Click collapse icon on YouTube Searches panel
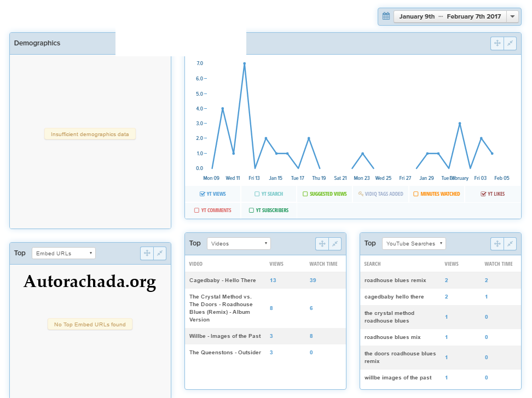532x398 pixels. 510,244
